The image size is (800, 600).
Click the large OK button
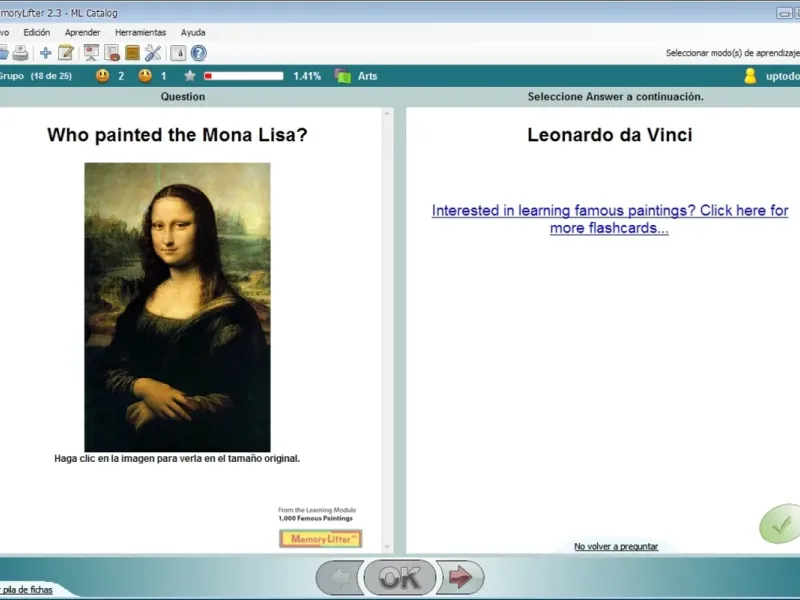coord(400,578)
